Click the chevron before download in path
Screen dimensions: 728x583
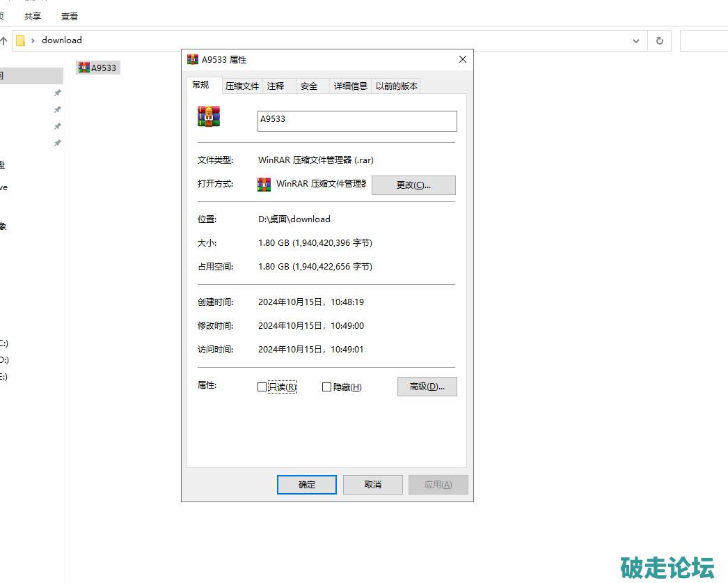[33, 40]
